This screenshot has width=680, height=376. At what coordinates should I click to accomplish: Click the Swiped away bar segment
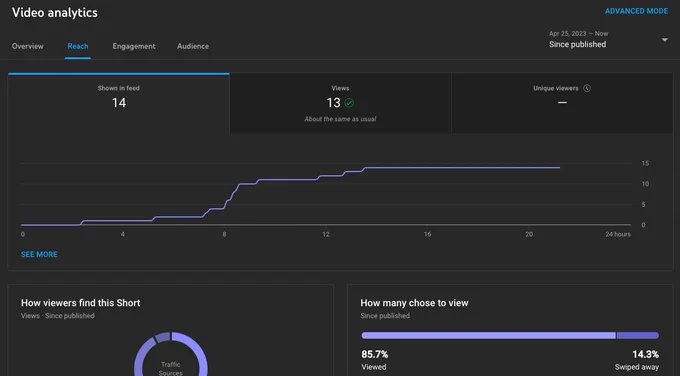tap(638, 335)
